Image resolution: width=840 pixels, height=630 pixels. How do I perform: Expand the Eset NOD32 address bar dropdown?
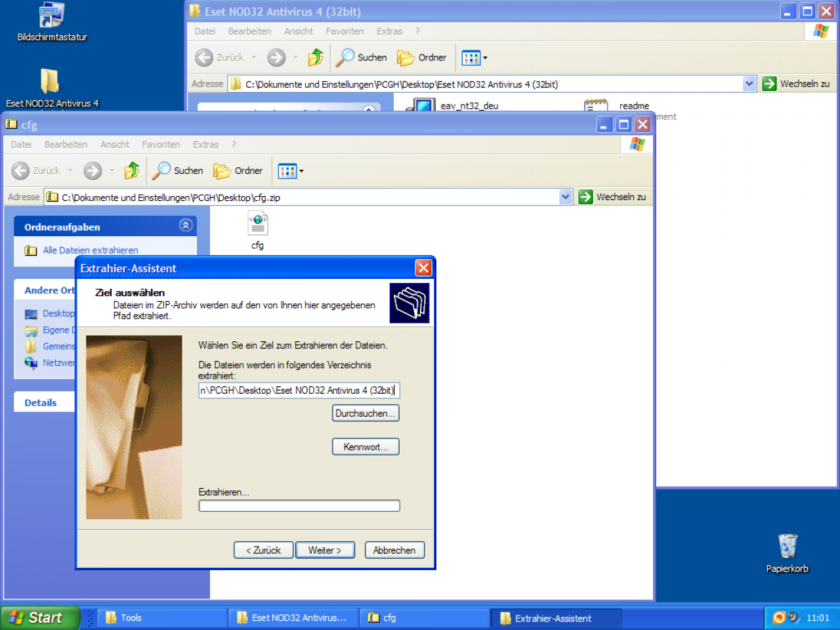tap(749, 84)
